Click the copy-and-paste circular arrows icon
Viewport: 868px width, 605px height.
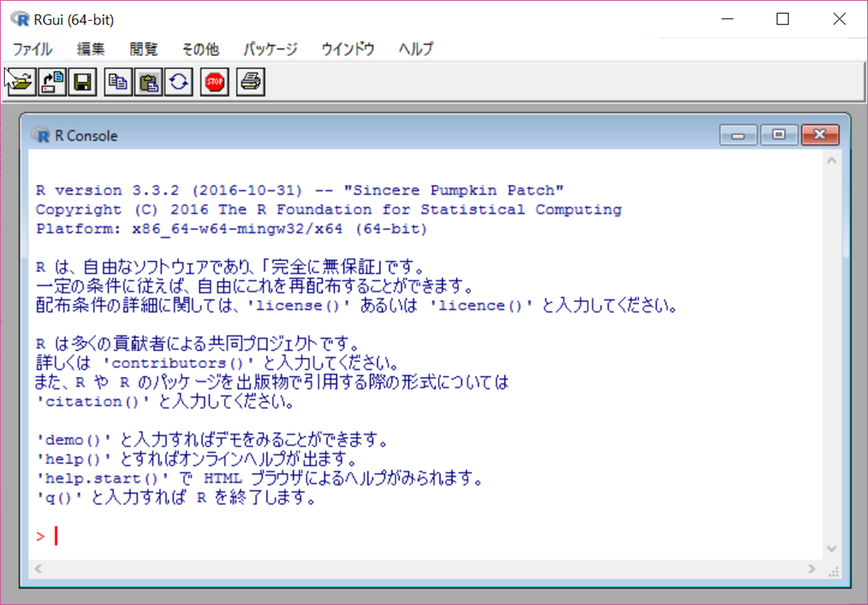179,81
